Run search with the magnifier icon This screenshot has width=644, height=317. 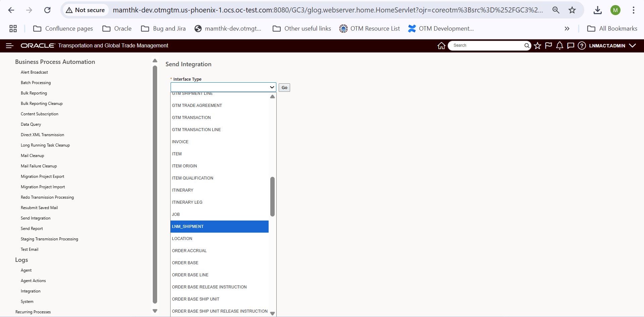(x=527, y=45)
